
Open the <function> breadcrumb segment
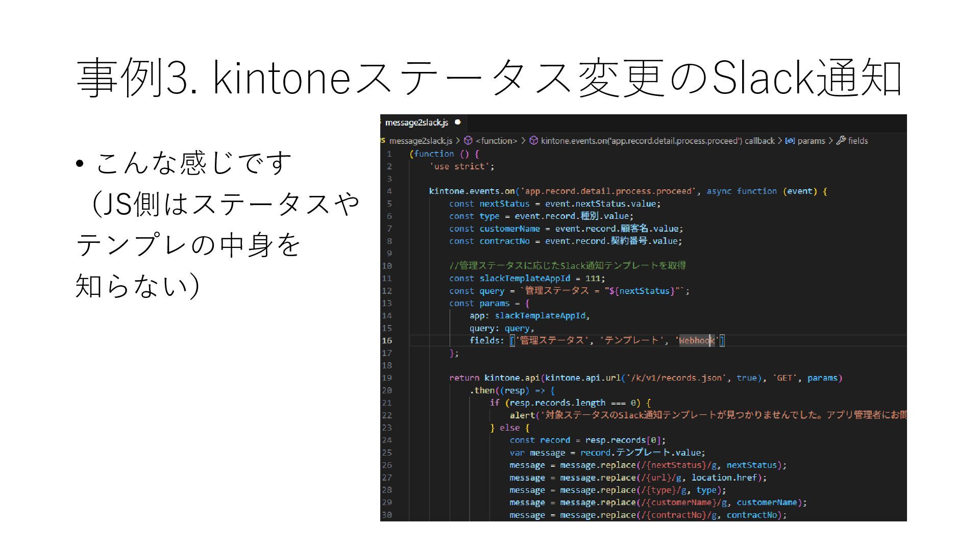(x=496, y=141)
